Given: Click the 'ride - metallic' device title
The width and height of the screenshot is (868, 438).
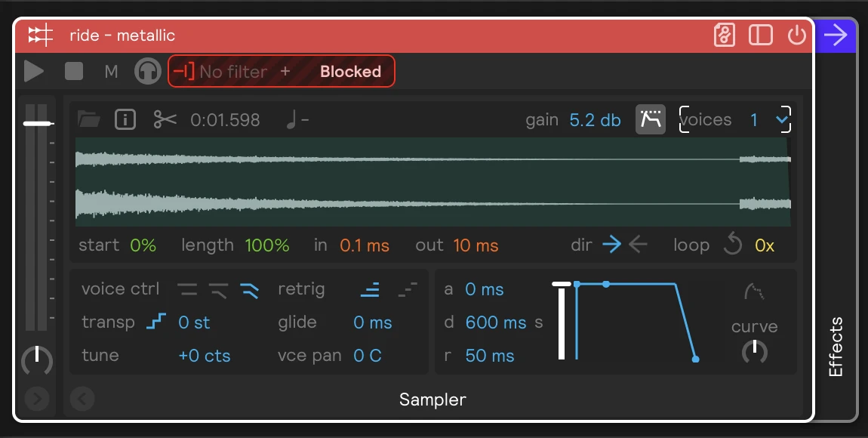Looking at the screenshot, I should click(x=122, y=35).
